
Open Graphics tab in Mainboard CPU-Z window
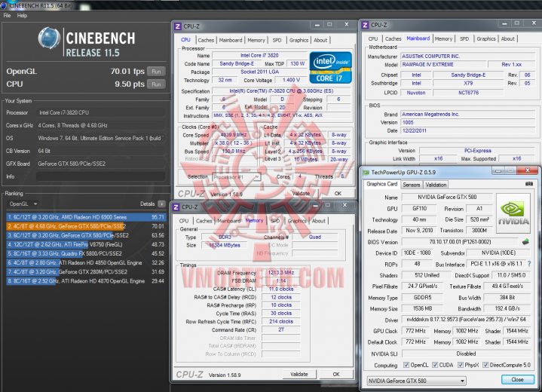[x=486, y=38]
